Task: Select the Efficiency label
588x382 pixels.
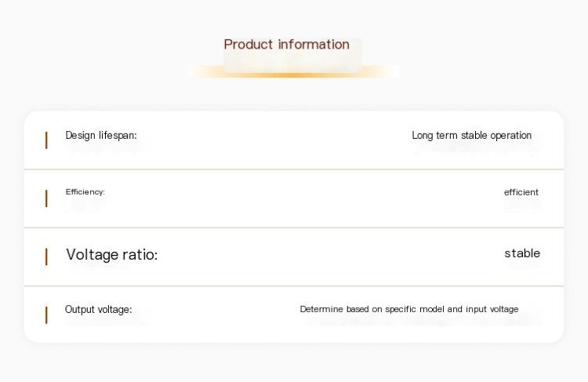Action: [85, 191]
